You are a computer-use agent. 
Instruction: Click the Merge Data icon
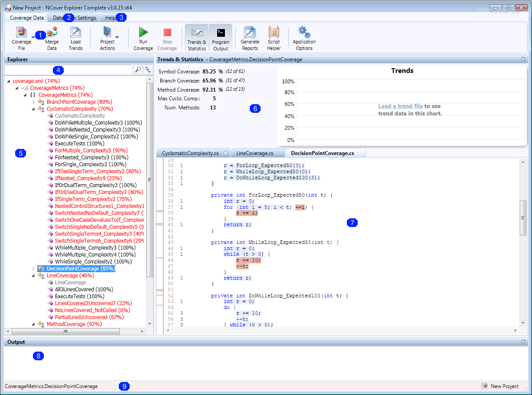coord(52,33)
